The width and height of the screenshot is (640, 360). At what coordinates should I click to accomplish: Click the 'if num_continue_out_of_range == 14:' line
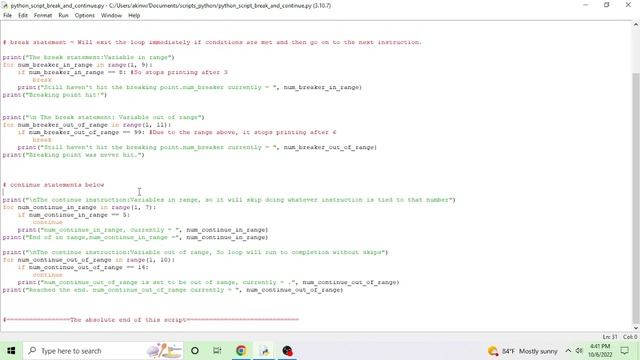click(x=83, y=268)
